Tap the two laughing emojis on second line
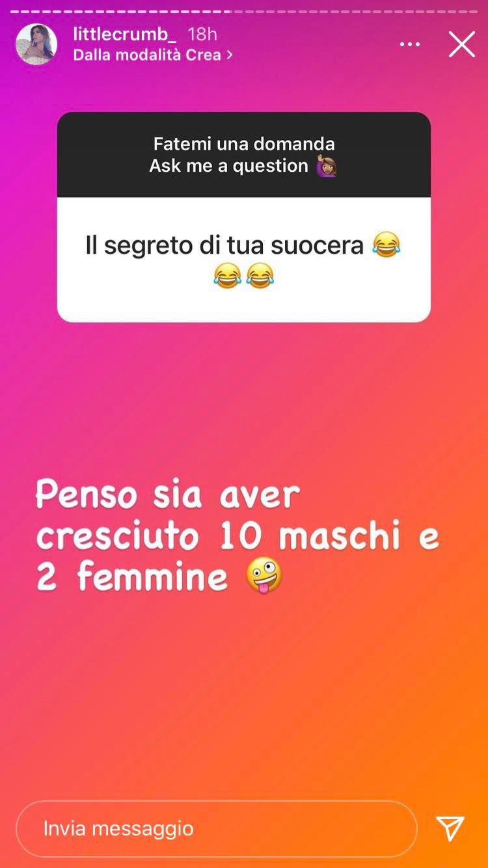 tap(243, 276)
